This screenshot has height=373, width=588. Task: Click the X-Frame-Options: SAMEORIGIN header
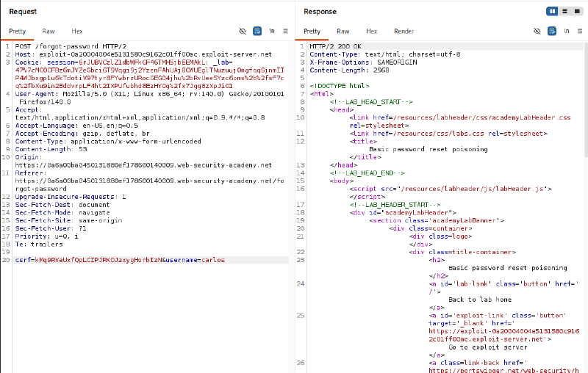363,62
